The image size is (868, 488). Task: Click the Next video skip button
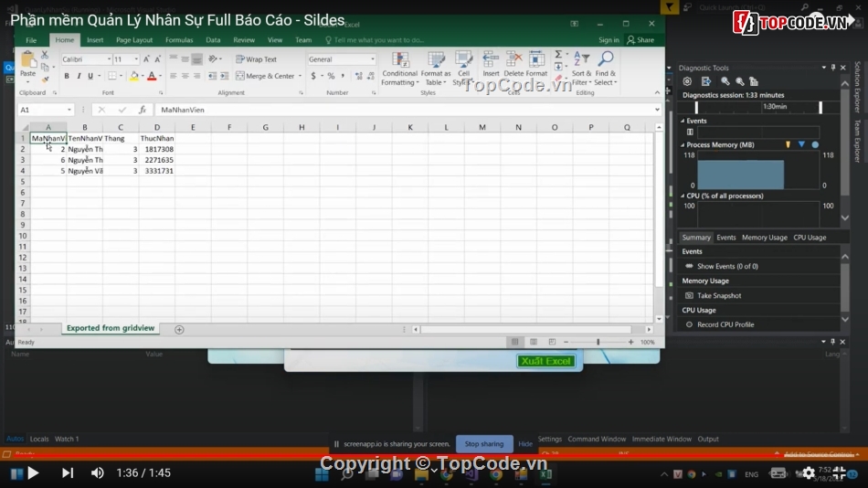[x=67, y=473]
